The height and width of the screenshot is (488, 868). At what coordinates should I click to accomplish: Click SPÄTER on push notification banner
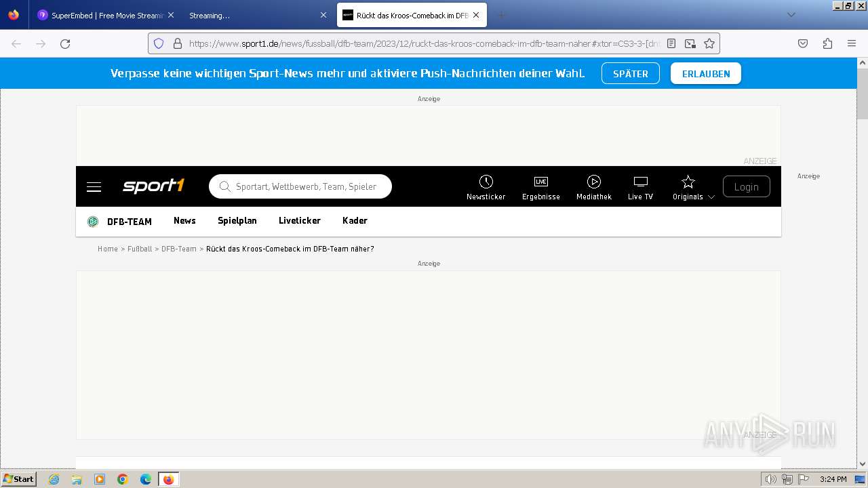point(631,74)
